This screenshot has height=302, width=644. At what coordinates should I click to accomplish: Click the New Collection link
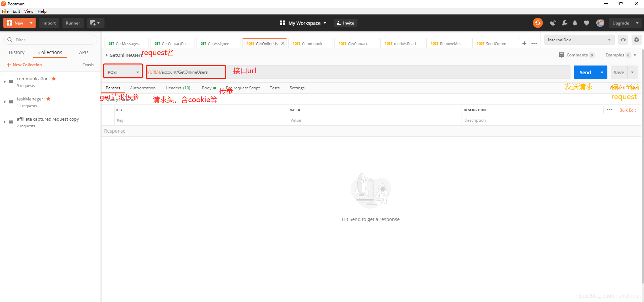point(24,64)
